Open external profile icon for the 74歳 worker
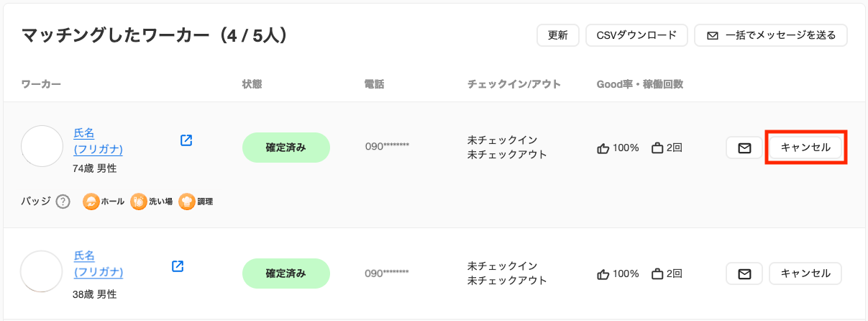868x321 pixels. (186, 140)
